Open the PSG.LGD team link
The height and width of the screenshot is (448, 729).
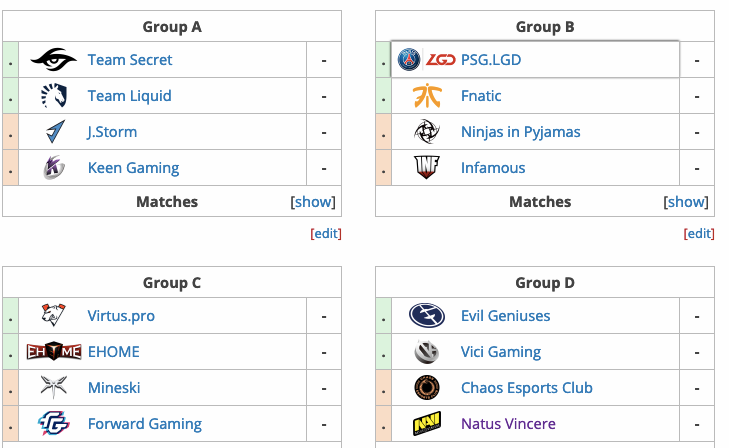[x=491, y=59]
